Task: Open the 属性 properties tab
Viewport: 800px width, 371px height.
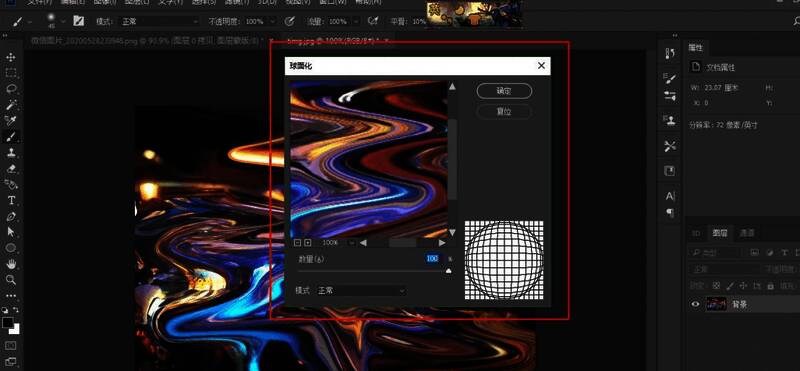Action: point(695,48)
